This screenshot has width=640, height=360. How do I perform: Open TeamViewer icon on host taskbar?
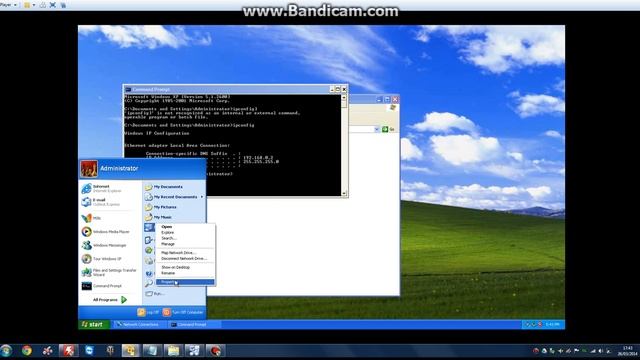tap(89, 351)
